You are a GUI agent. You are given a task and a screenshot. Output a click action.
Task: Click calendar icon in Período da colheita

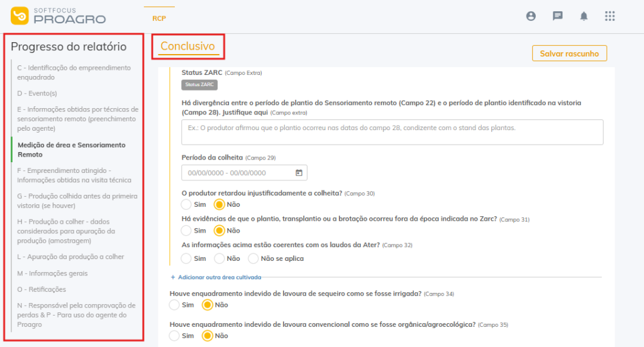coord(299,173)
